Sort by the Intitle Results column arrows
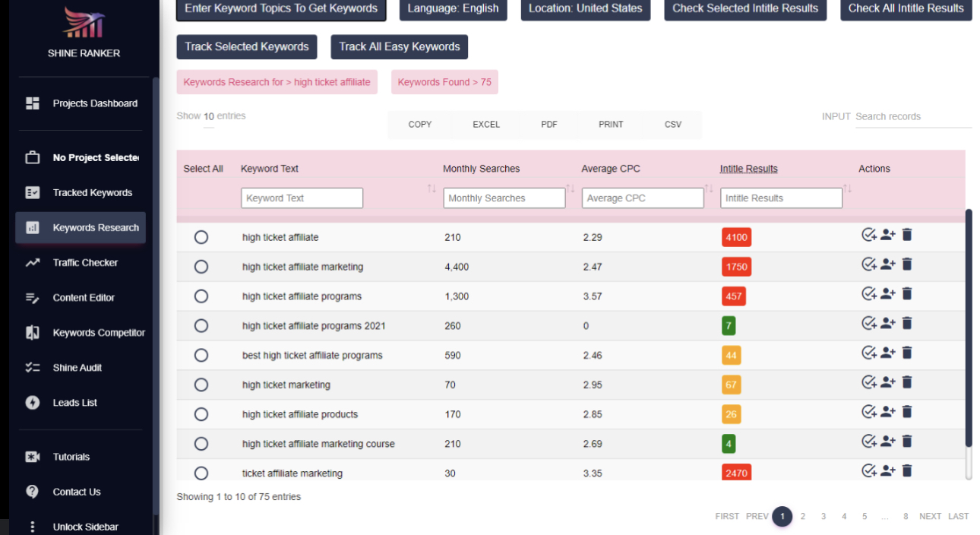 click(847, 188)
